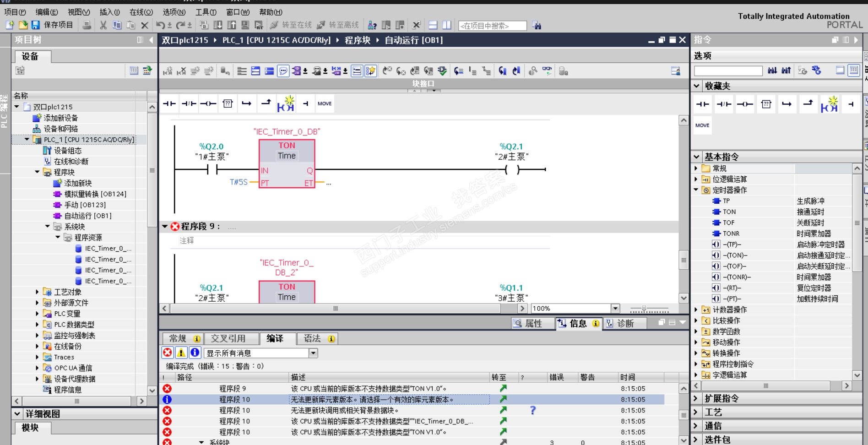Click go-to arrow for 程序段 9 error
Screen dimensions: 868x445
(503, 388)
